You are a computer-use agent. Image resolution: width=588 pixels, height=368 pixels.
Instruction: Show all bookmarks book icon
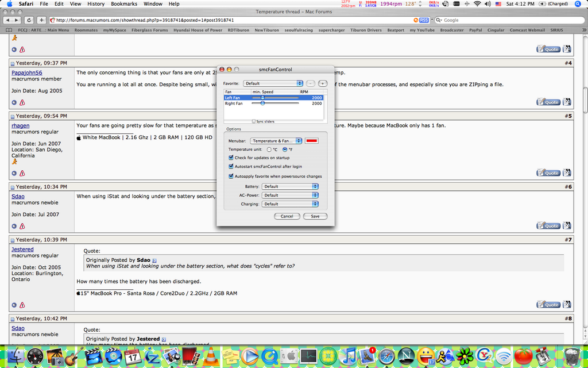(x=9, y=30)
